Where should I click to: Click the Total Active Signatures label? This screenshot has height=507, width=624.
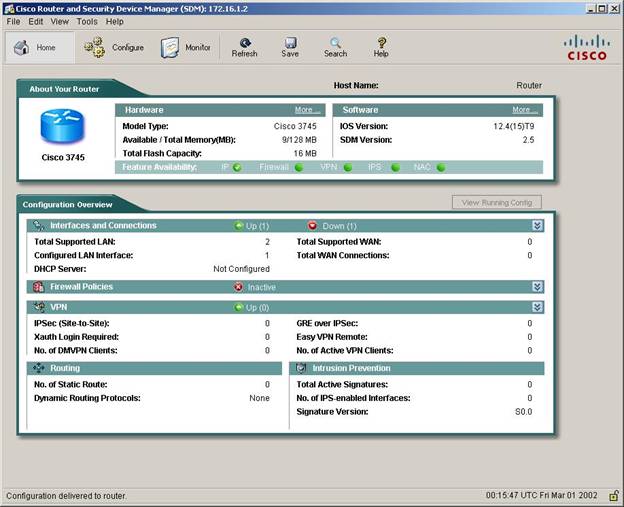pyautogui.click(x=342, y=384)
